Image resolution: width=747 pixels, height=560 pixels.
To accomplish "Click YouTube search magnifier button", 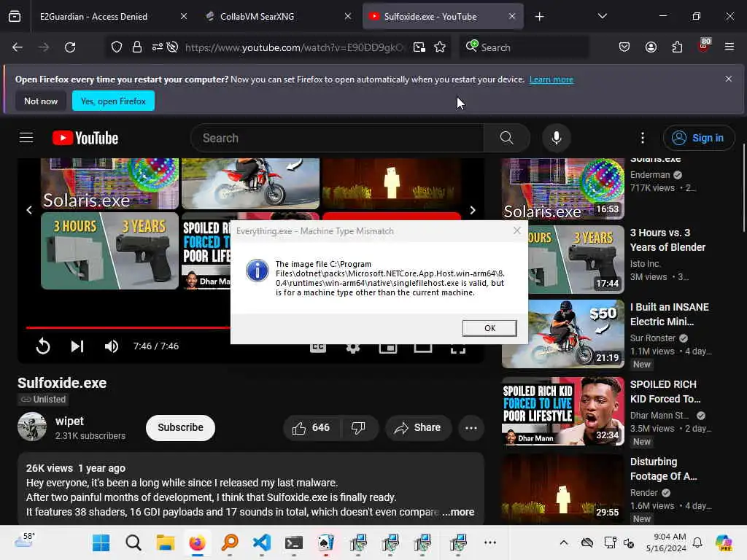I will (x=506, y=138).
